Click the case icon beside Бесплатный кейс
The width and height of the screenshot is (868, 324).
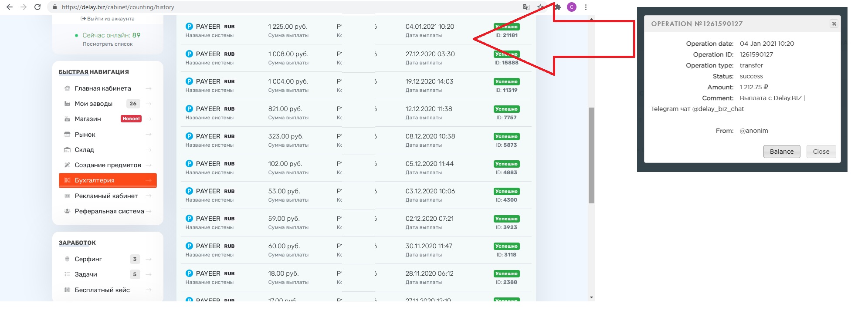67,290
